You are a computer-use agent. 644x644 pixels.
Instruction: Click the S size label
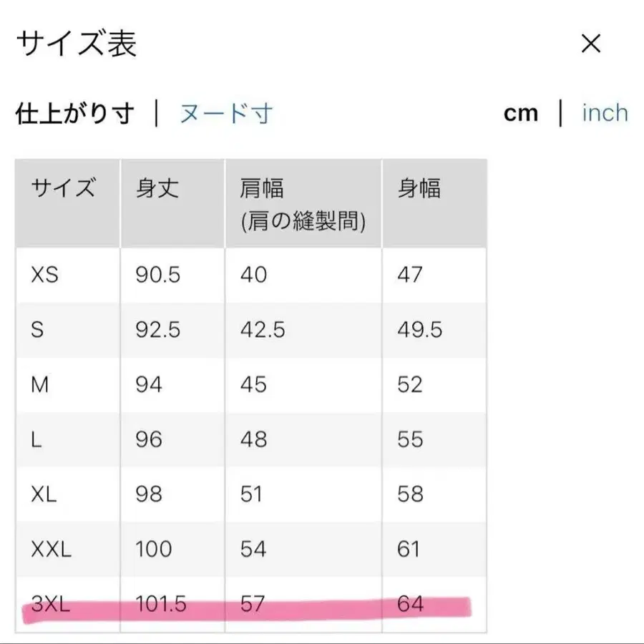coord(38,330)
